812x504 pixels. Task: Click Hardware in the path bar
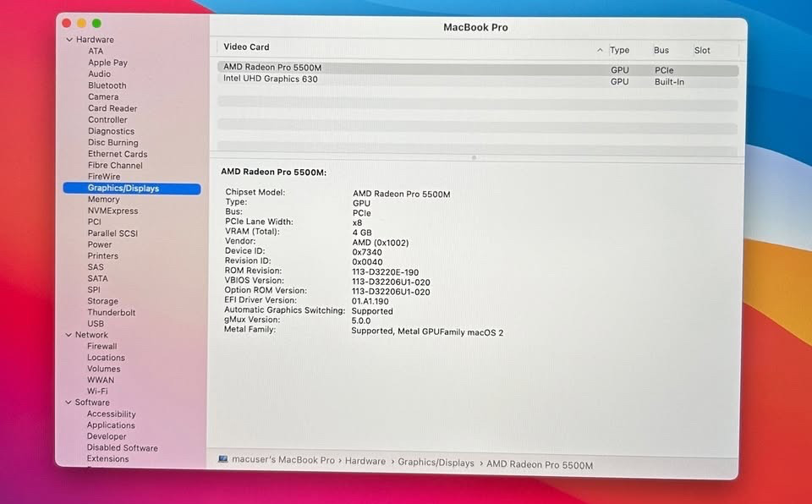click(x=365, y=462)
